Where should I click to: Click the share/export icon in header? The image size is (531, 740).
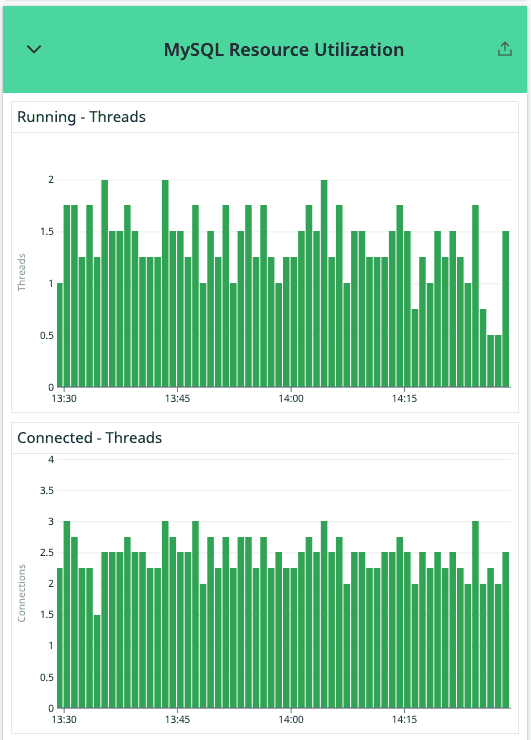click(505, 49)
